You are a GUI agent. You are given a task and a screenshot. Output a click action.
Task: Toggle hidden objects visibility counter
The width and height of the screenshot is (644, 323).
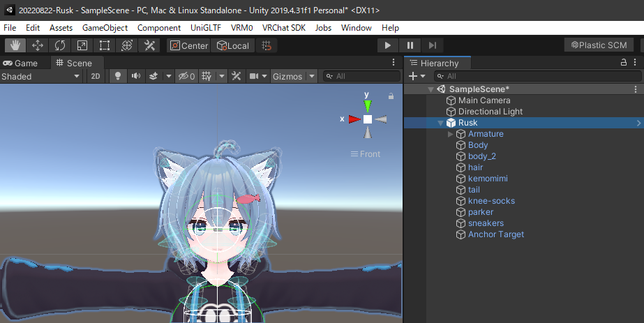tap(186, 76)
